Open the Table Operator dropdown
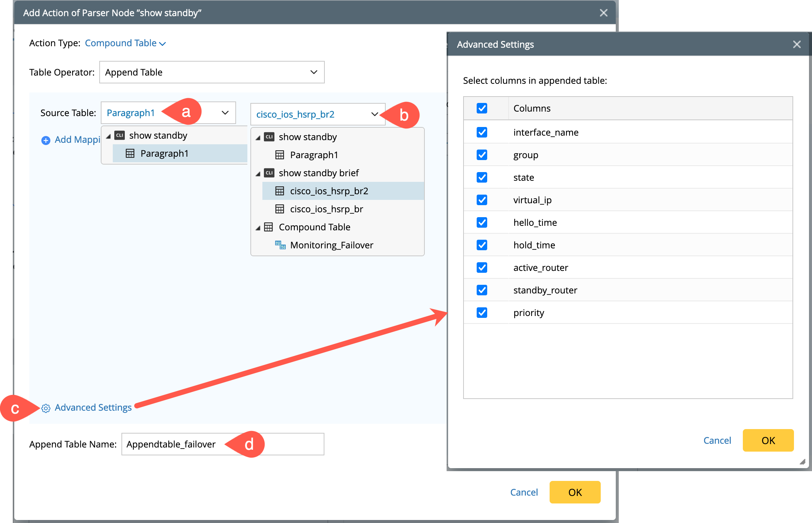 pos(212,73)
